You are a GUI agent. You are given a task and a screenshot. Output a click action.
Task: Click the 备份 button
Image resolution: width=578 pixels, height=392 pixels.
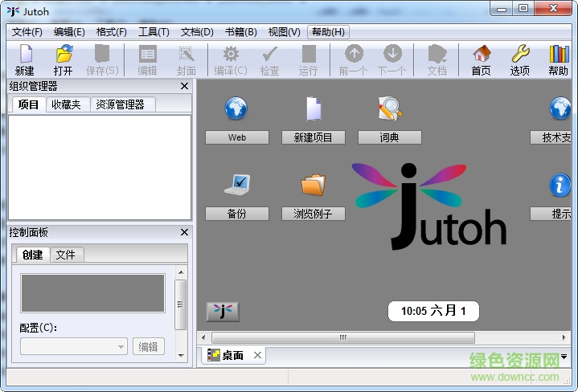coord(237,214)
